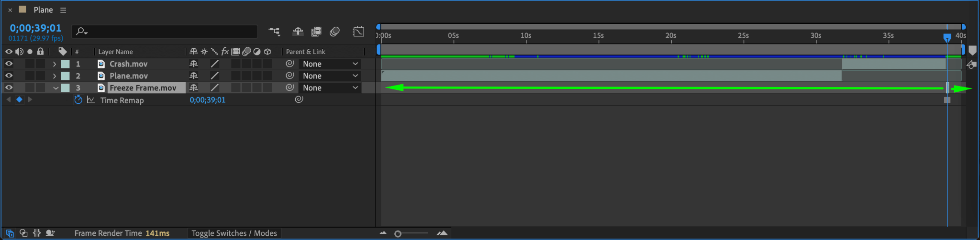Hide the Plane.mov layer
The image size is (980, 240).
(x=9, y=76)
